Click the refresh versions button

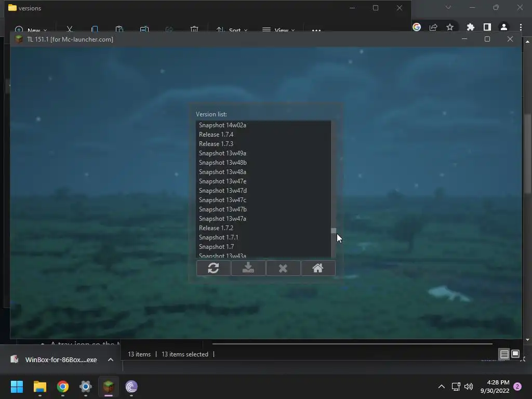click(x=214, y=268)
